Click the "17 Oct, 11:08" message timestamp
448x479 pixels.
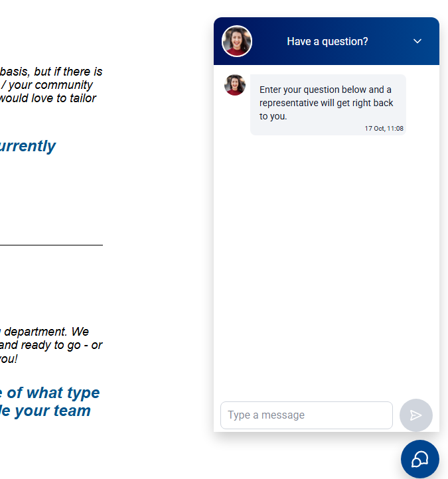pos(384,129)
